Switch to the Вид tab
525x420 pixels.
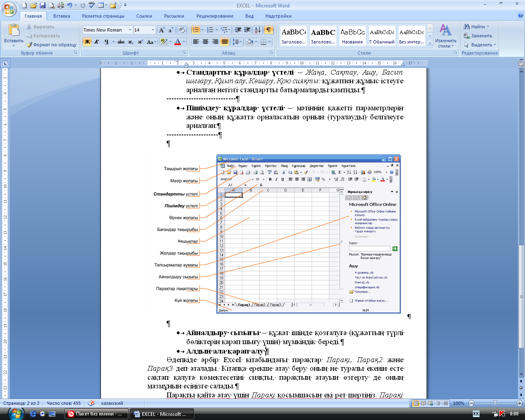click(x=249, y=16)
